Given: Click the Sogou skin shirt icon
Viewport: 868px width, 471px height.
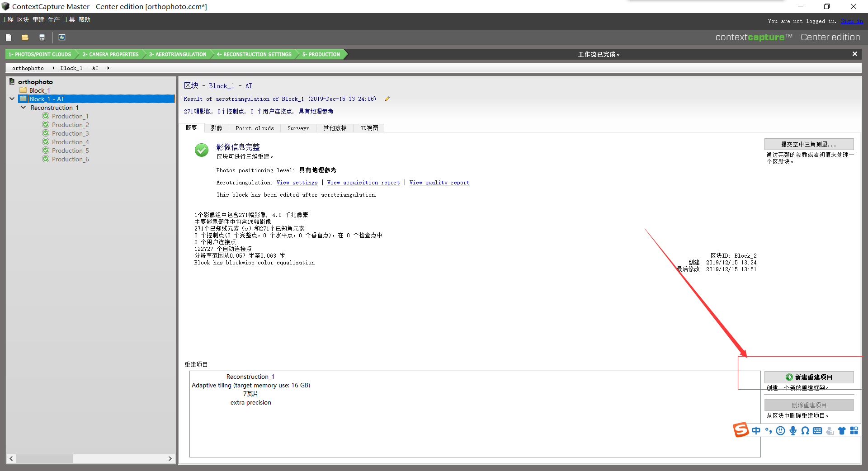Looking at the screenshot, I should click(x=842, y=431).
